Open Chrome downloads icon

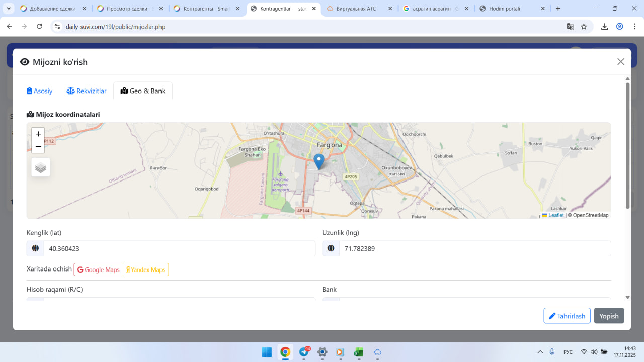(605, 27)
